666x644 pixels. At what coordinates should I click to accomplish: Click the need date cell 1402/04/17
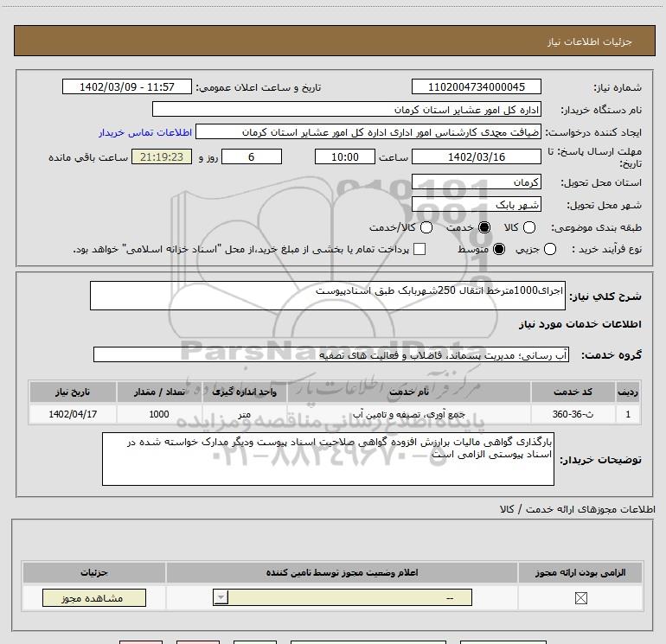(x=73, y=414)
